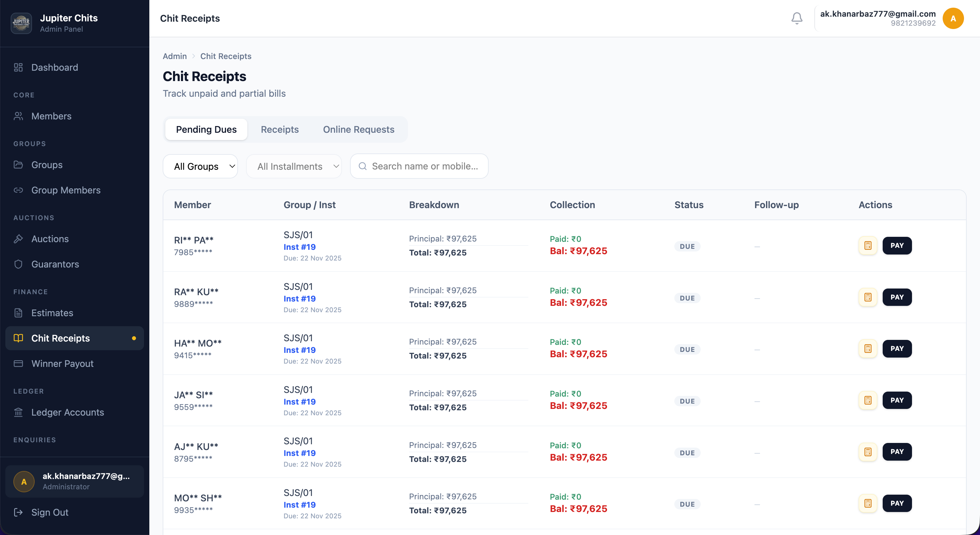
Task: Switch to the Receipts tab
Action: (280, 129)
